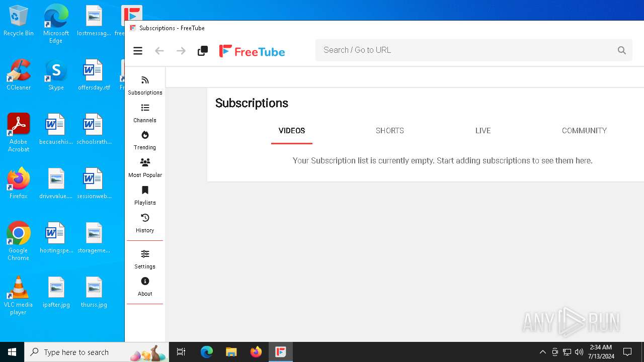Select the offersday.rtf file
This screenshot has height=362, width=644.
click(x=94, y=75)
